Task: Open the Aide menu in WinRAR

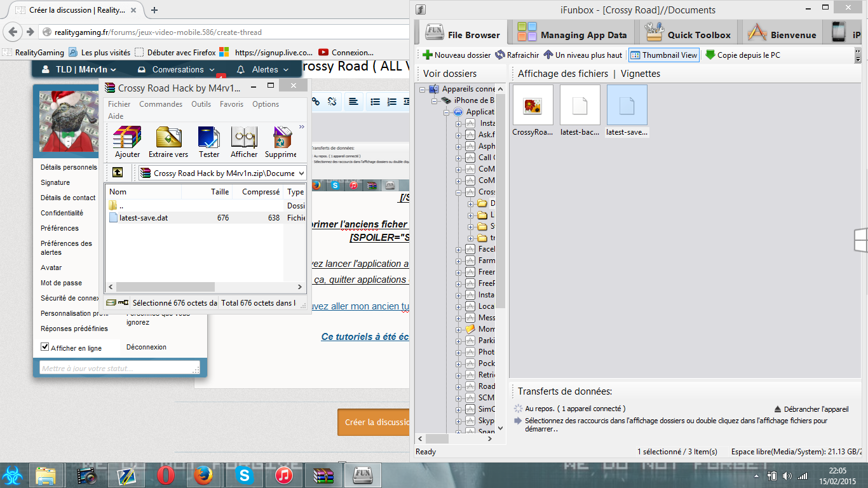Action: click(x=116, y=116)
